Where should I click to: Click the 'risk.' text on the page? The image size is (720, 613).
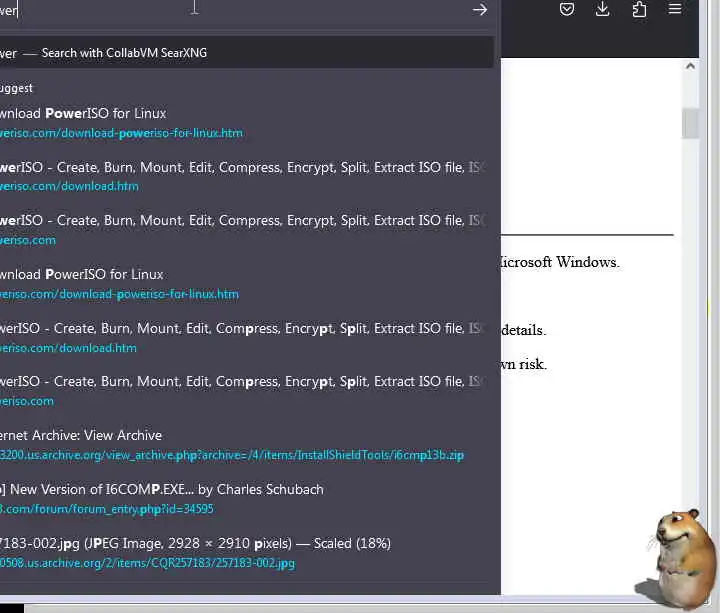[533, 364]
